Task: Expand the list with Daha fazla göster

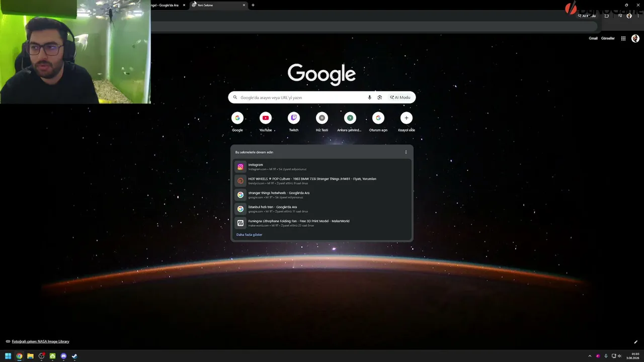Action: [x=250, y=235]
